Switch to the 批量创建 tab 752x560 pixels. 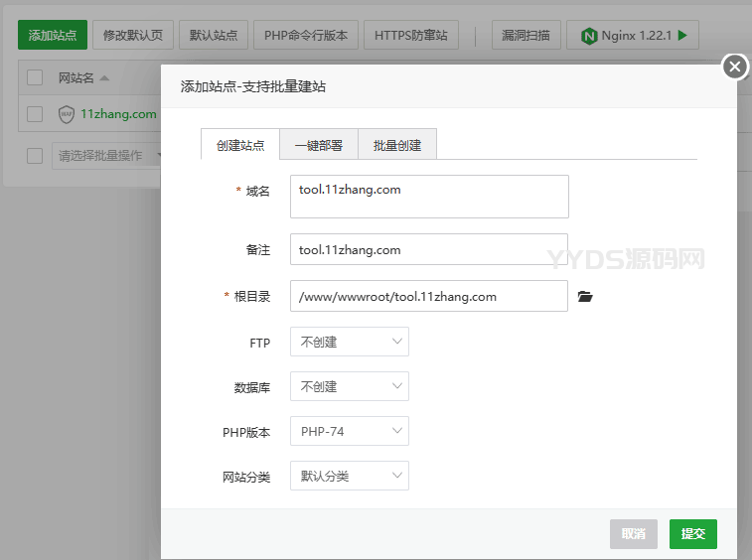(397, 145)
